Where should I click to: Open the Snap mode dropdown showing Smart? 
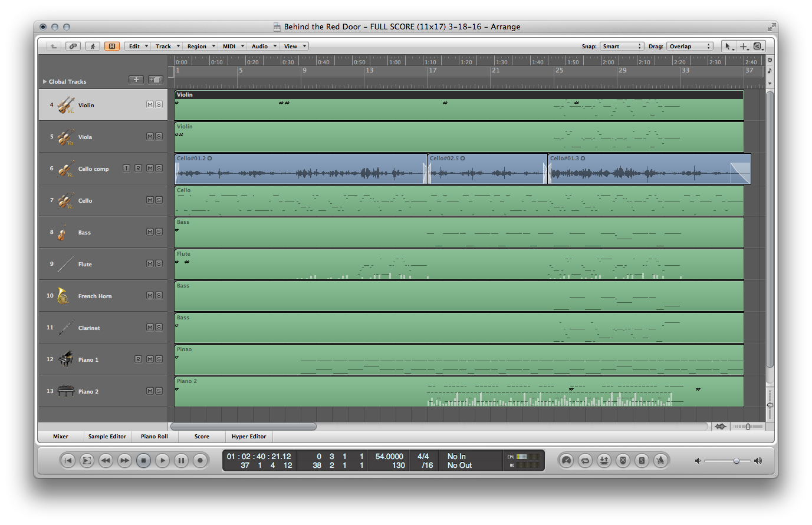tap(622, 46)
